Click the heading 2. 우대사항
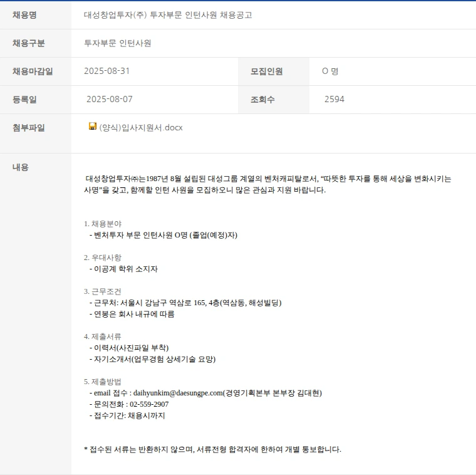 pos(103,258)
